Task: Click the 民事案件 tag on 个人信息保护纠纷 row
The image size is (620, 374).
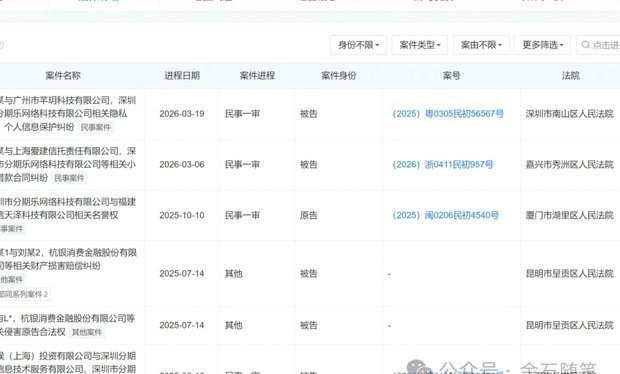Action: point(96,127)
